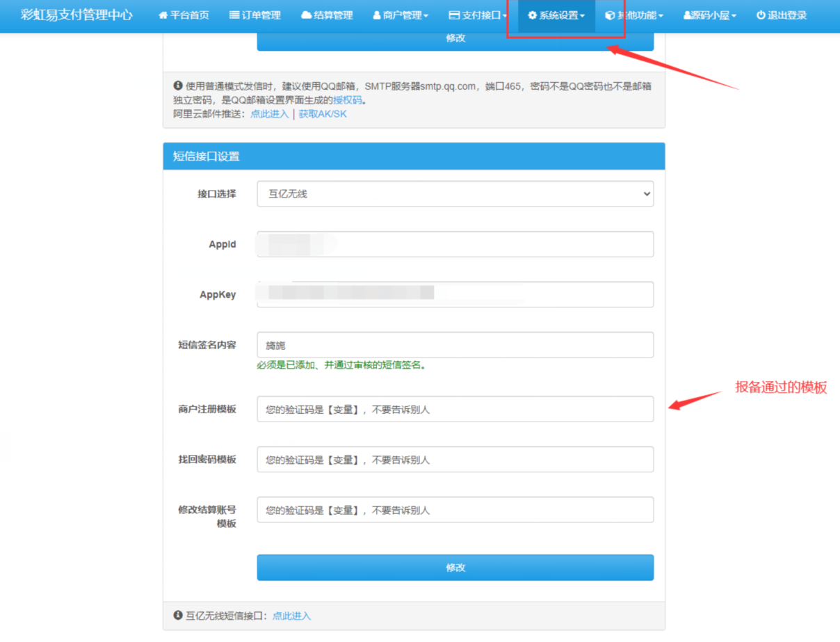This screenshot has height=642, width=840.
Task: Click the cloud icon beside 结算管理
Action: click(x=306, y=15)
